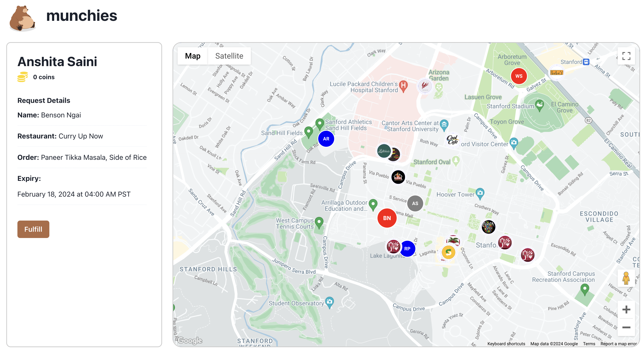This screenshot has width=644, height=353.
Task: Click the Cool Cafe restaurant marker
Action: pyautogui.click(x=452, y=140)
